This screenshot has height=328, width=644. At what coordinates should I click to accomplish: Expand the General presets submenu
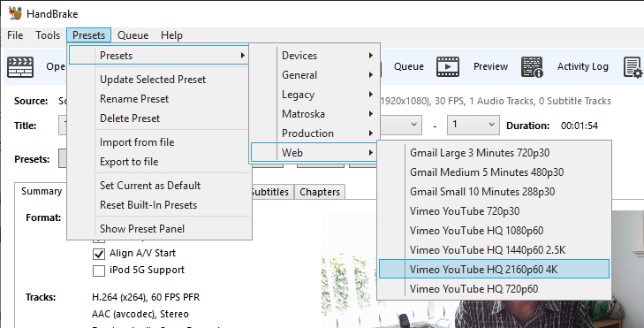coord(314,75)
